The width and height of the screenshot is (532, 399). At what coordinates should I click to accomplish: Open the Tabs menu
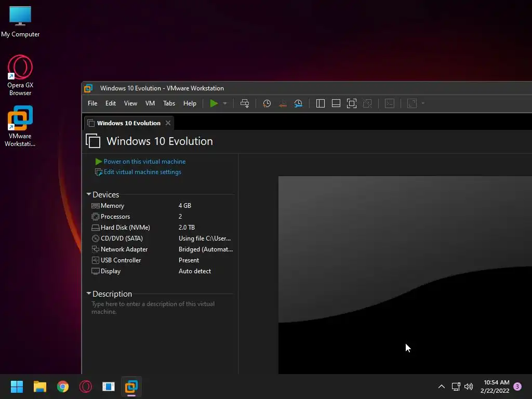tap(169, 103)
